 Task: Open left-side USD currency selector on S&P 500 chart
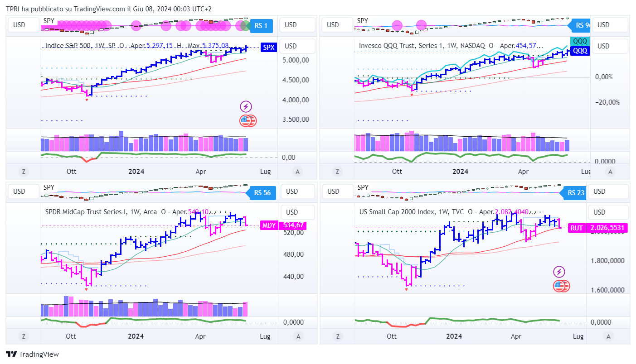(x=19, y=25)
